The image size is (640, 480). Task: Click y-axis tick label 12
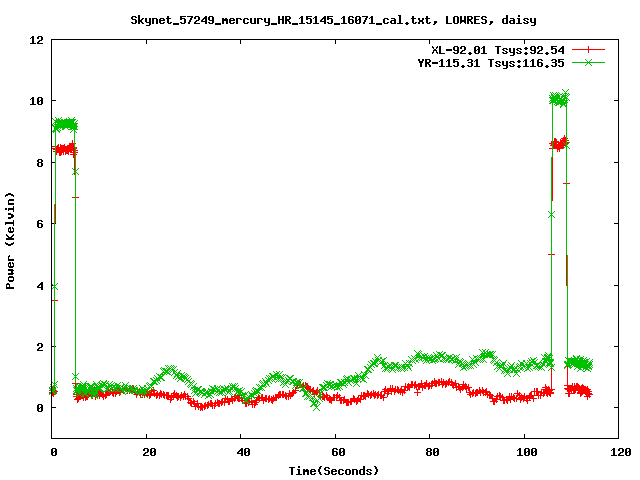pos(36,40)
